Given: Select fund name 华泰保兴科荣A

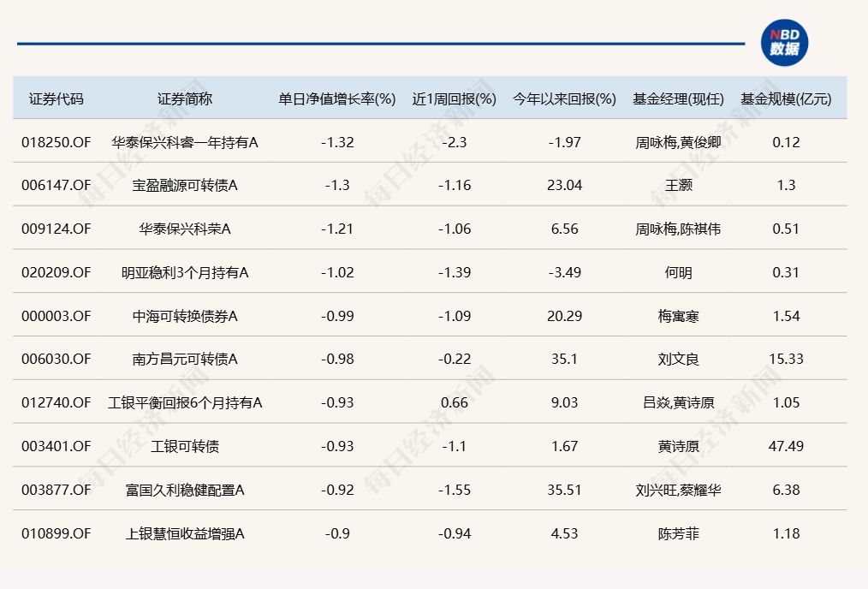Looking at the screenshot, I should click(185, 229).
